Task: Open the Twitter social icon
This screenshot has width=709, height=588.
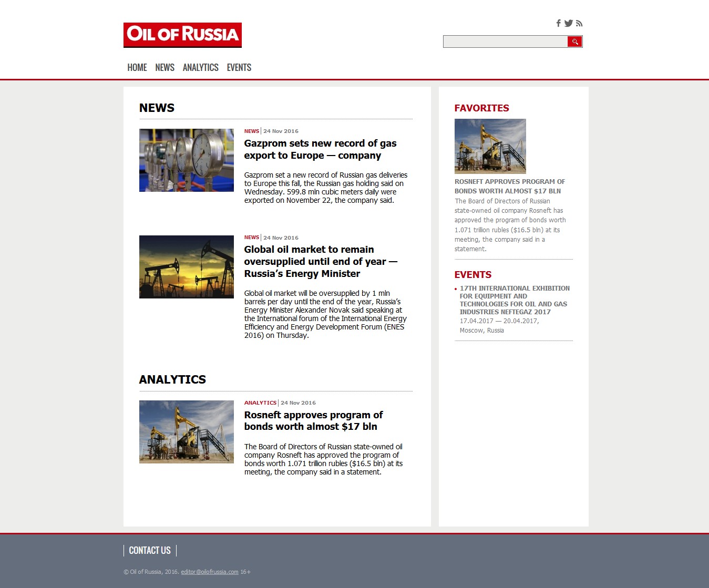Action: pos(569,23)
